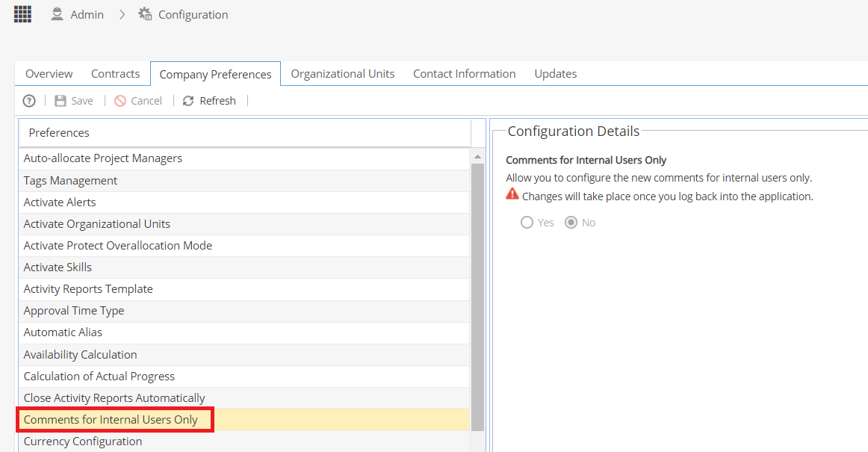This screenshot has height=452, width=868.
Task: Click the Configuration breadcrumb label
Action: pos(193,14)
